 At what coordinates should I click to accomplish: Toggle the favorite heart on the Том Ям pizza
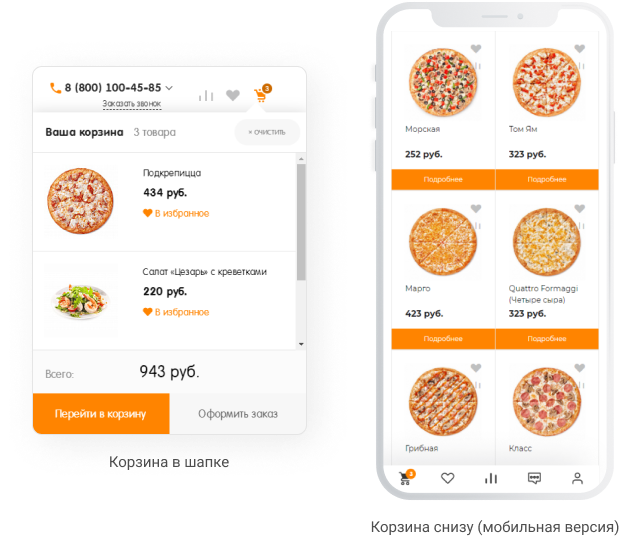click(x=580, y=48)
